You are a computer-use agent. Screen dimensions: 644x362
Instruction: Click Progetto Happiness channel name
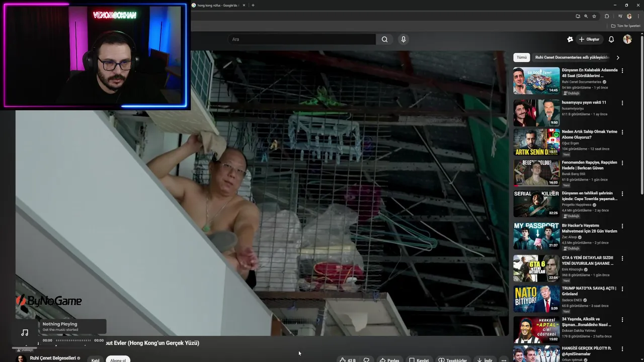(577, 205)
